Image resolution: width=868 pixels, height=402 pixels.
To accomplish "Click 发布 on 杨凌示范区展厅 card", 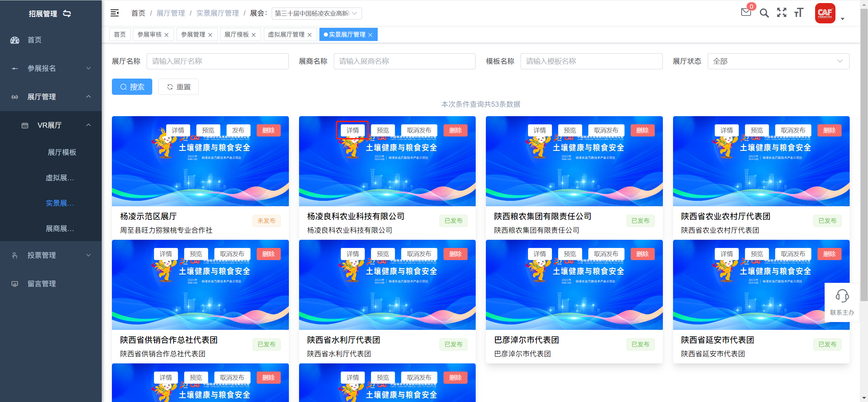I will coord(238,130).
